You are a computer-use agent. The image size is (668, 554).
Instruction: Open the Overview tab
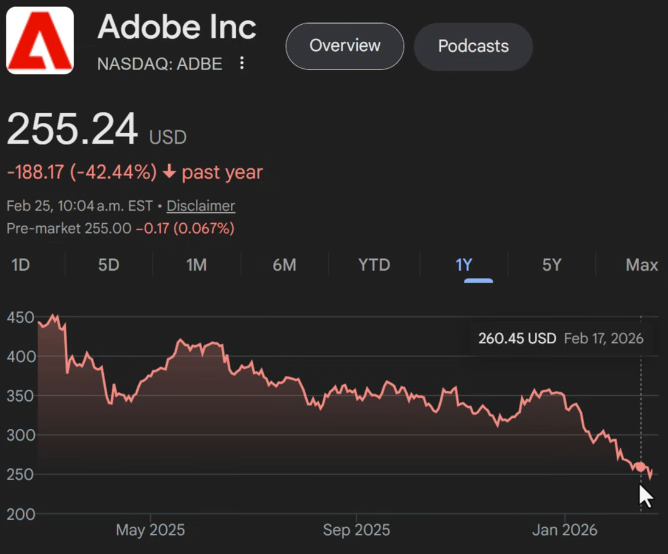click(x=345, y=46)
